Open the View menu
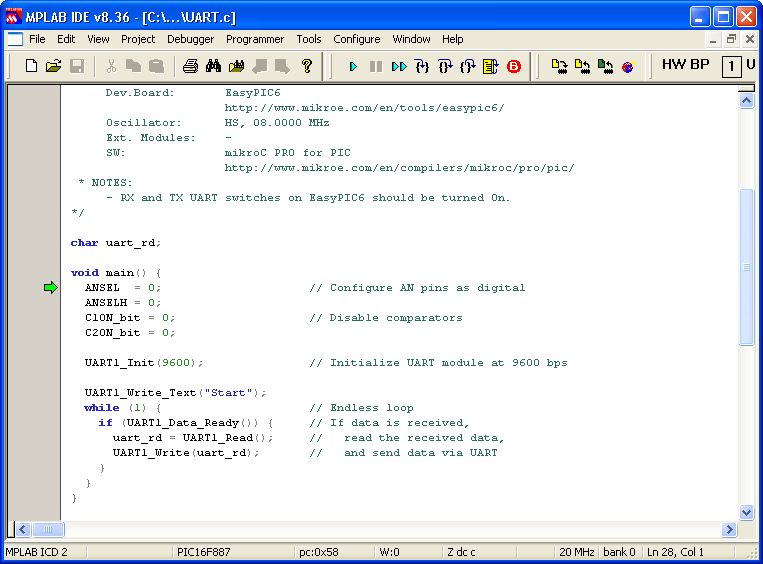Image resolution: width=763 pixels, height=564 pixels. click(98, 39)
